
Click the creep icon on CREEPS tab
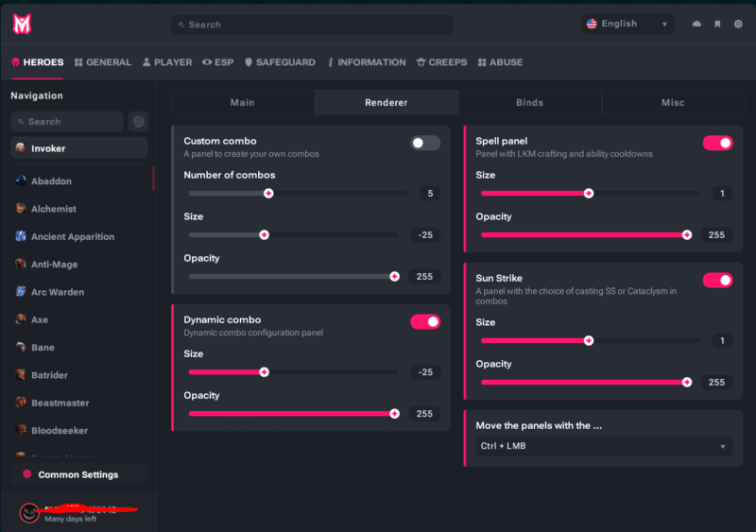coord(421,62)
